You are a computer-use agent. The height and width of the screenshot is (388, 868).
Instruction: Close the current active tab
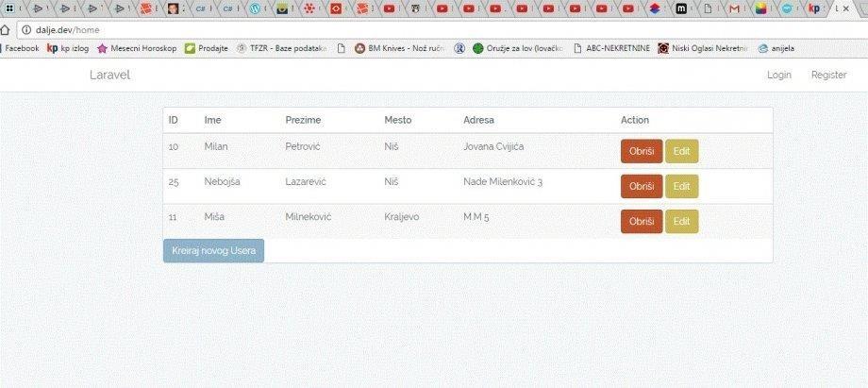[x=846, y=8]
